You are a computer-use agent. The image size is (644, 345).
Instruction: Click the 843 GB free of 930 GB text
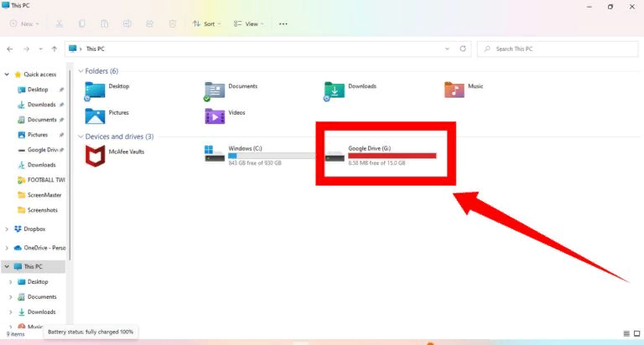[255, 162]
